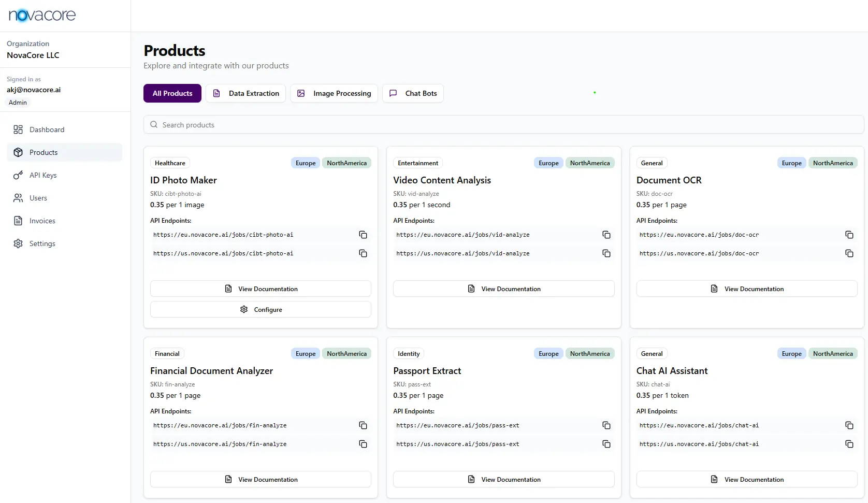Screen dimensions: 868x503
Task: Configure the ID Photo Maker product
Action: pos(261,309)
